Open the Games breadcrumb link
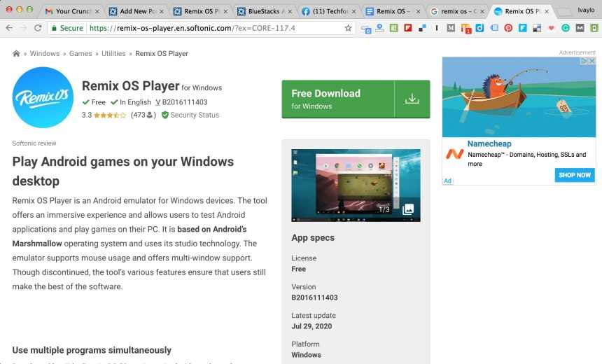The image size is (602, 364). coord(80,54)
